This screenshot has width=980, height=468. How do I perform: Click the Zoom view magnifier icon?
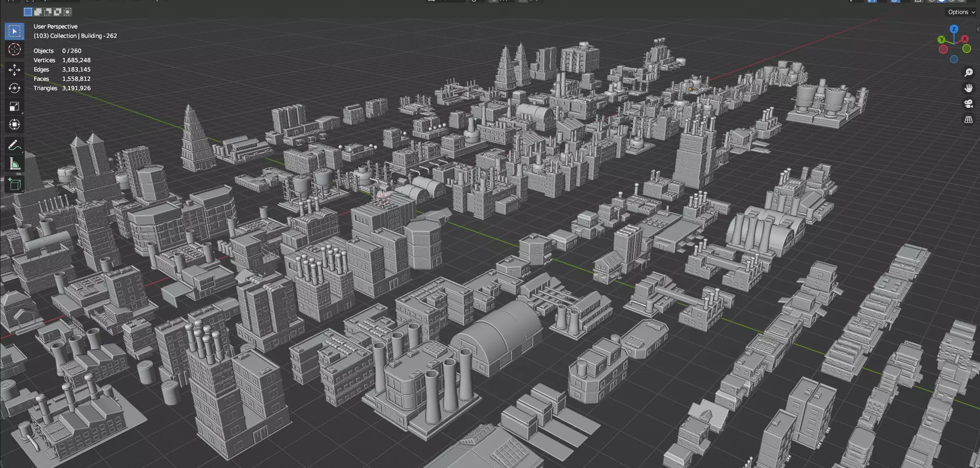[969, 73]
